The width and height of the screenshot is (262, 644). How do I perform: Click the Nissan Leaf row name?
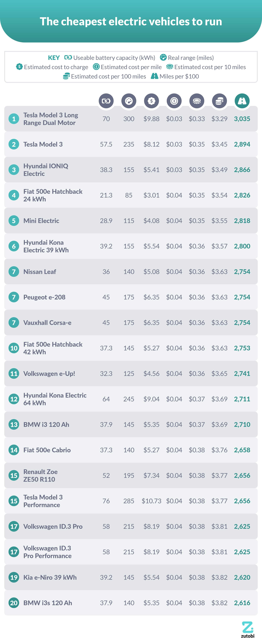[40, 272]
